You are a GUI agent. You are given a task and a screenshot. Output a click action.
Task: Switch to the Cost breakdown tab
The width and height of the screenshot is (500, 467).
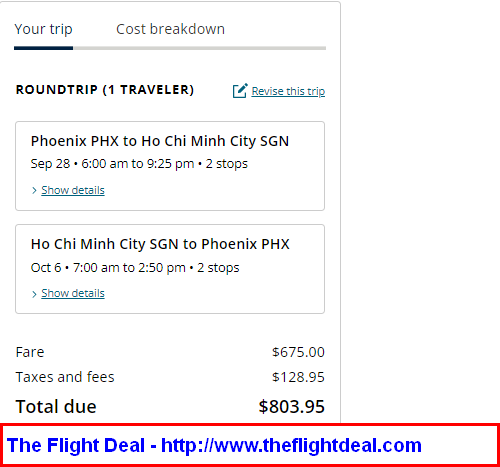point(170,29)
